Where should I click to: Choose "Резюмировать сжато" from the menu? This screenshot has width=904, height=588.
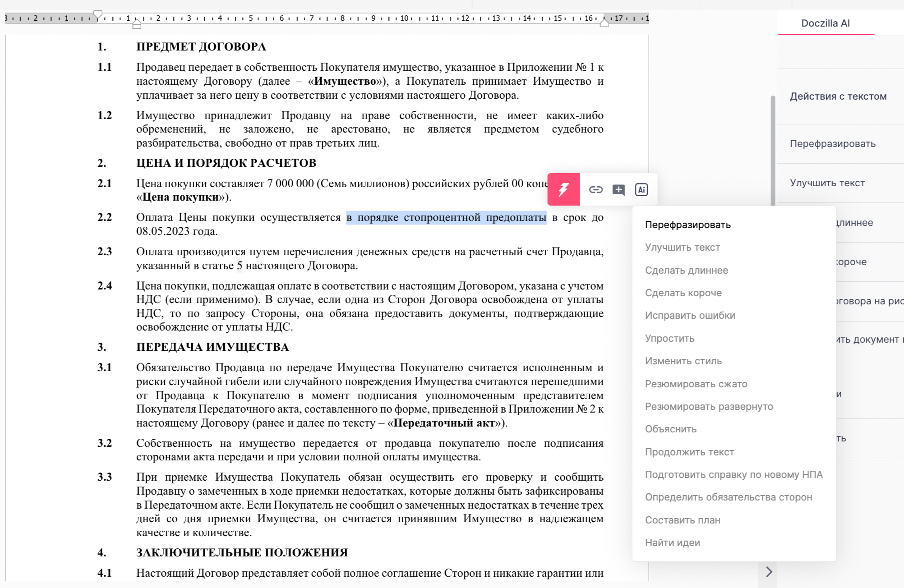point(696,384)
